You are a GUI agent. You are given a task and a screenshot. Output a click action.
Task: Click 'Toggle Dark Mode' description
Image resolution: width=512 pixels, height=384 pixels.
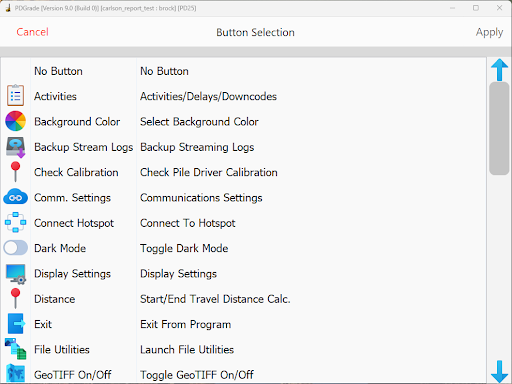[x=184, y=248]
